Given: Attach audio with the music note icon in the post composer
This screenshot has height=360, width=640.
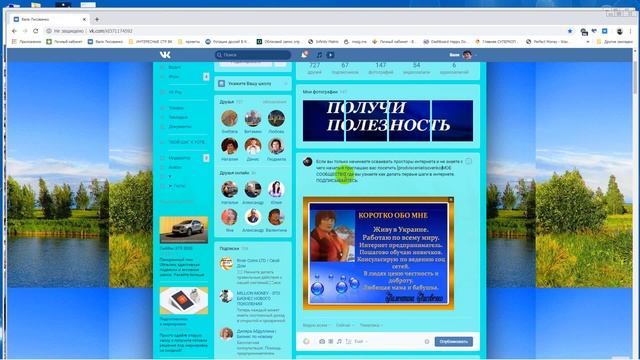Looking at the screenshot, I should (x=339, y=341).
